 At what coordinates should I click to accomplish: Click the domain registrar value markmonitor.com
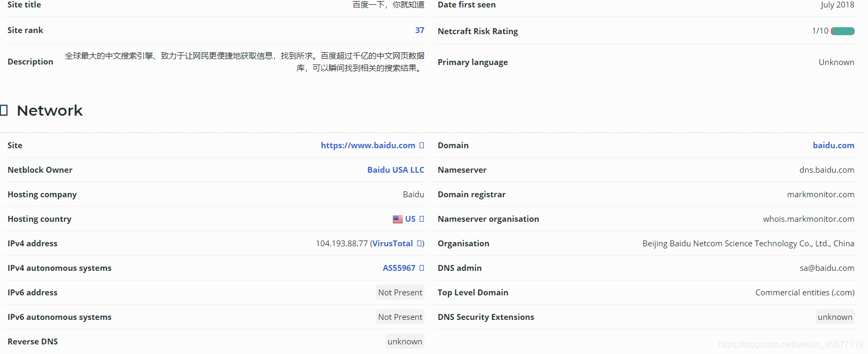(821, 195)
